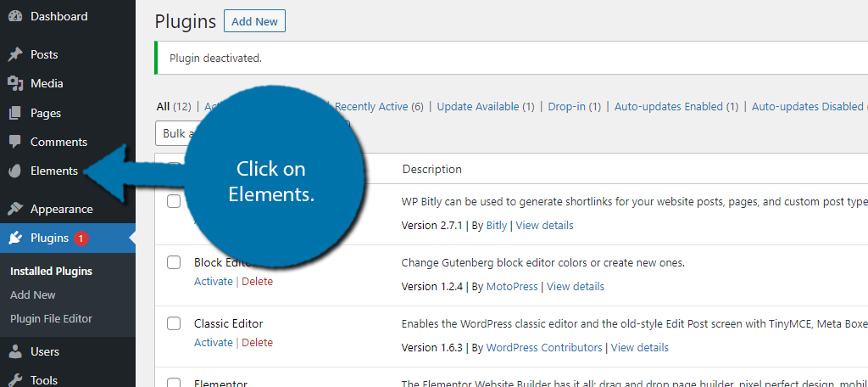868x387 pixels.
Task: Filter plugins by Drop-in
Action: click(x=567, y=106)
